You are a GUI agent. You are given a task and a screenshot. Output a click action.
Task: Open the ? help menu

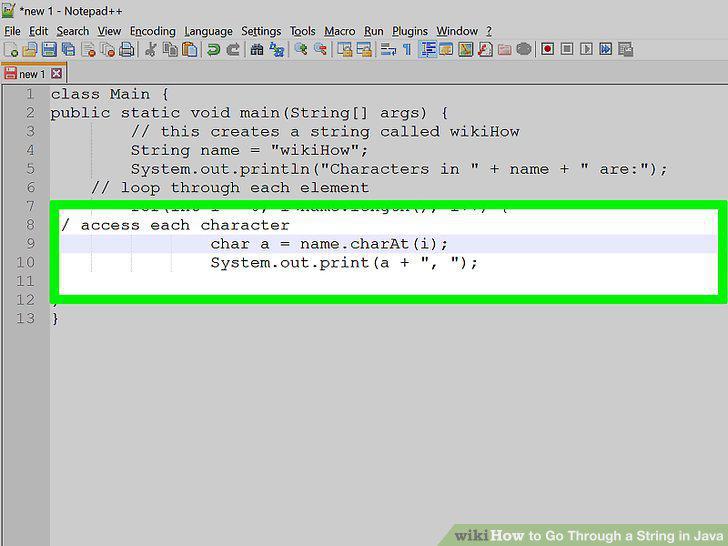pyautogui.click(x=489, y=31)
